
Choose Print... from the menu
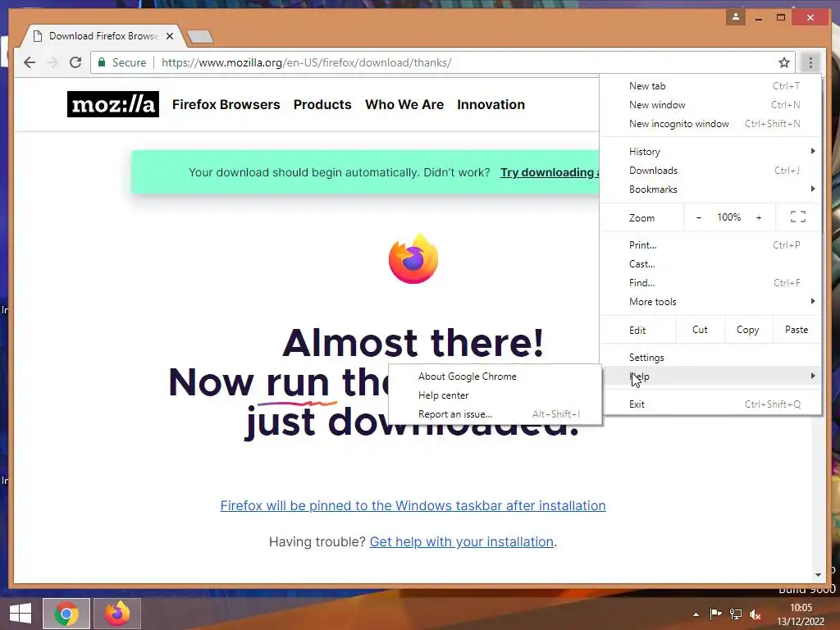point(710,244)
